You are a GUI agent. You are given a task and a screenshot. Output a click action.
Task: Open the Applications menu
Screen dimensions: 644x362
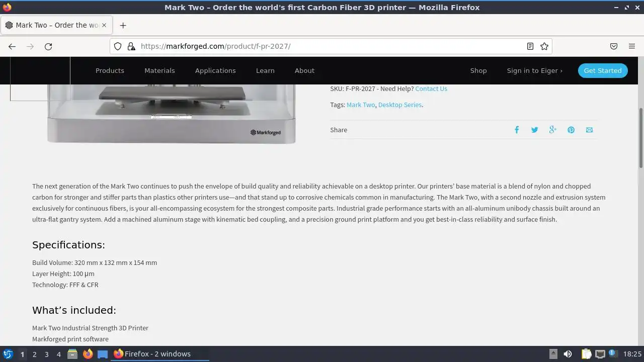point(215,70)
